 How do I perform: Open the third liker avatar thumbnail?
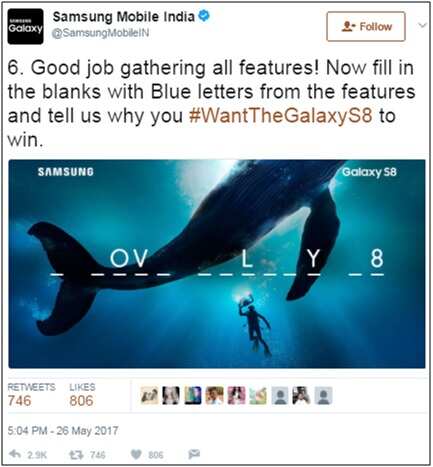[x=193, y=396]
